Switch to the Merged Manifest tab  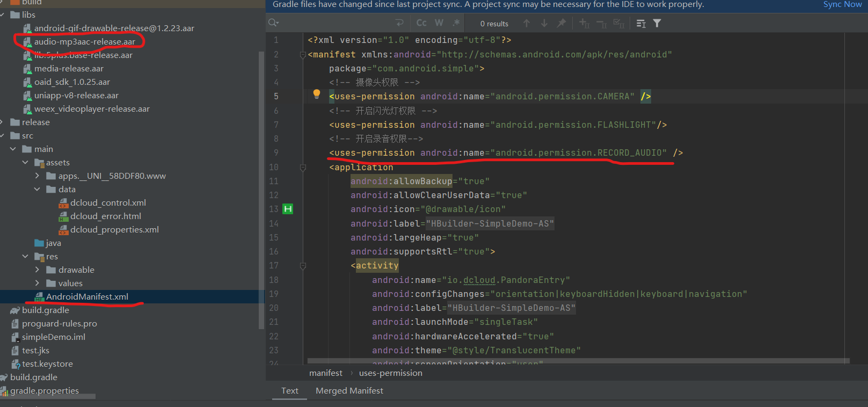pos(349,390)
